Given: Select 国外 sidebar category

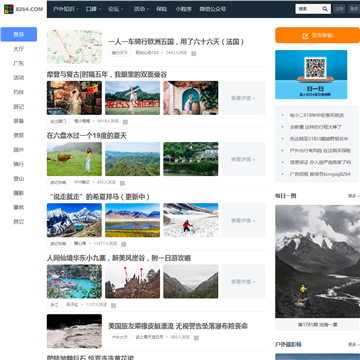Looking at the screenshot, I should click(x=19, y=150).
